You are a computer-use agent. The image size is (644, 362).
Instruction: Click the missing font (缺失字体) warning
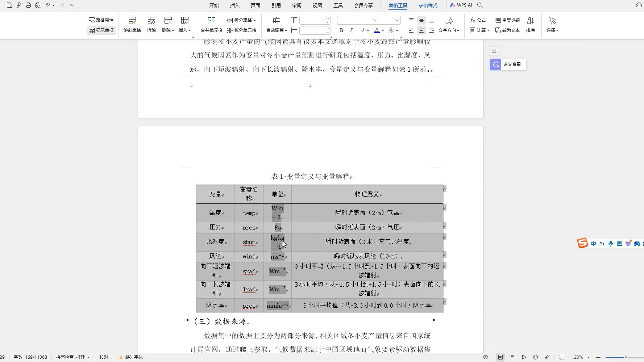[131, 357]
